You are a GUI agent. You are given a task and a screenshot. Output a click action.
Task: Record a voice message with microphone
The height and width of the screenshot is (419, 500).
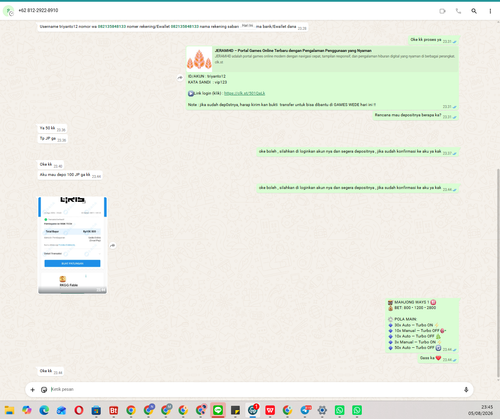pos(466,389)
